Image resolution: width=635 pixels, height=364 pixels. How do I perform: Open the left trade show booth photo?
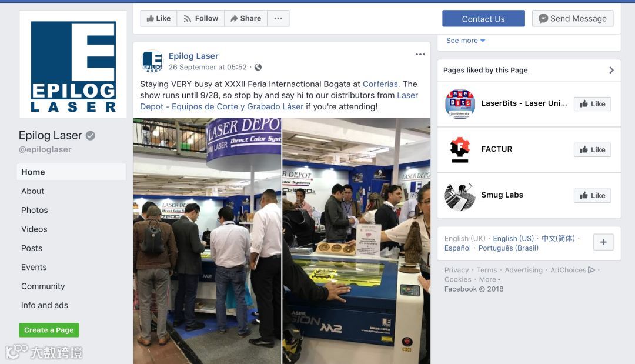(x=207, y=241)
